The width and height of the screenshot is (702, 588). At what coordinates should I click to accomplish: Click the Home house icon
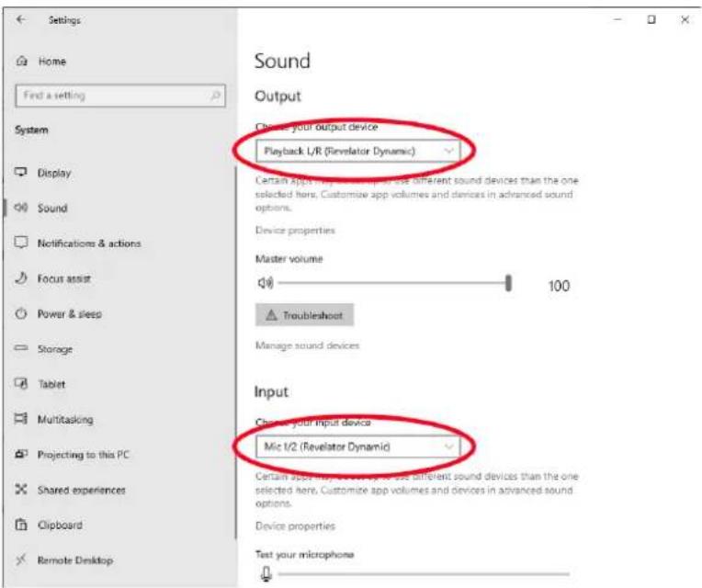click(21, 61)
